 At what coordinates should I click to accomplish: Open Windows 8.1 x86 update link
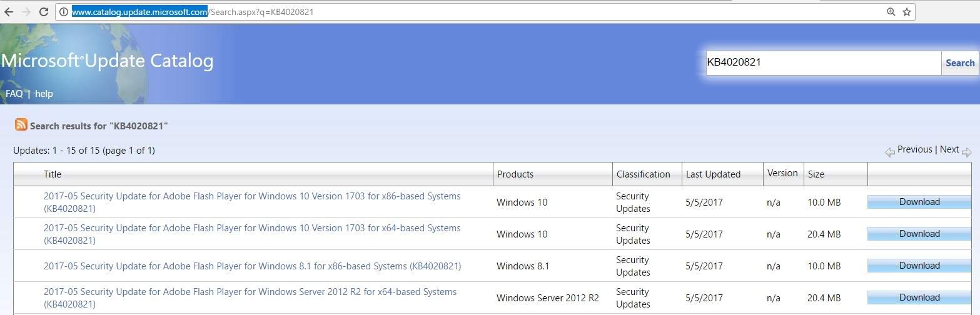(252, 266)
